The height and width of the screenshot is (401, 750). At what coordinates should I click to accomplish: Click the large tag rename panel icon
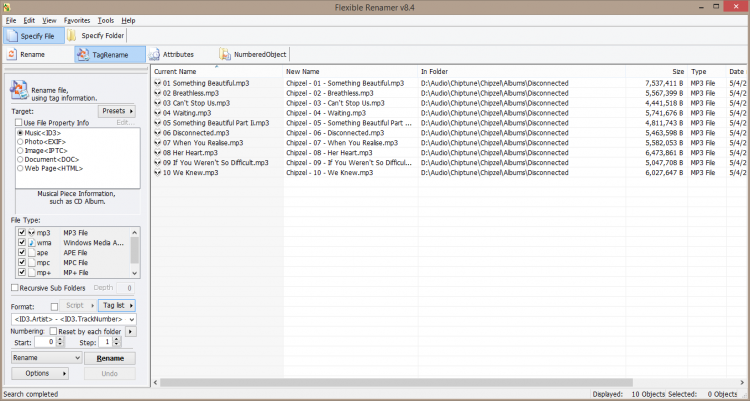point(19,90)
